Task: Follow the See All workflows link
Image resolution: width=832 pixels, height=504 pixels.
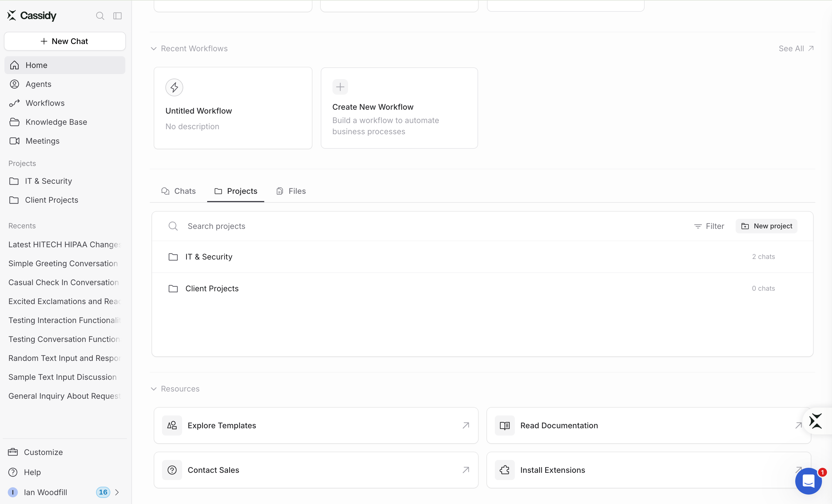Action: tap(796, 49)
